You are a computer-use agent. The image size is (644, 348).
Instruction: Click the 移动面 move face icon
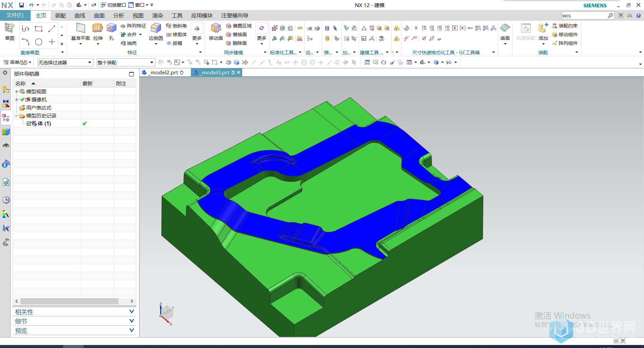(x=216, y=28)
